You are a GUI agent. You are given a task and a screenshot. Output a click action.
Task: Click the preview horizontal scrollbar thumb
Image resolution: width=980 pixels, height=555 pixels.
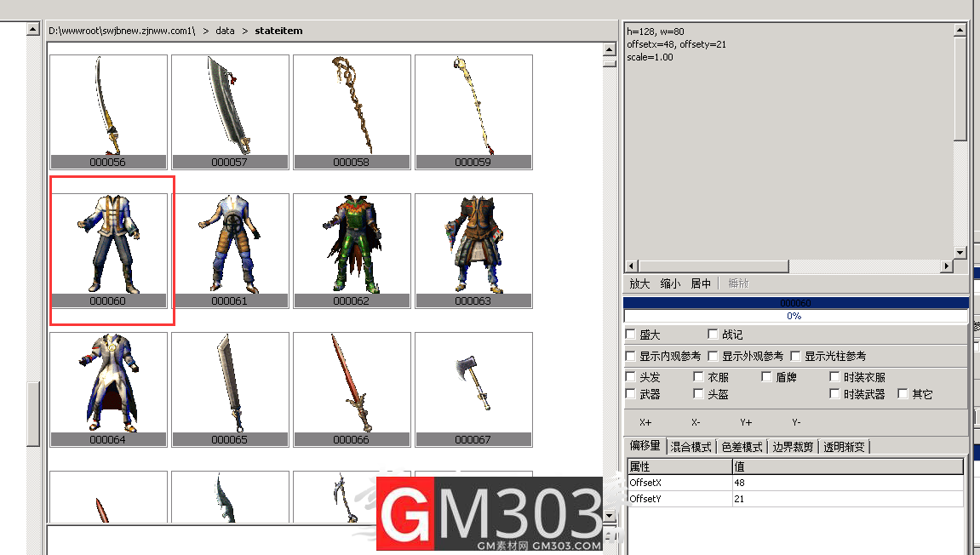tap(714, 266)
